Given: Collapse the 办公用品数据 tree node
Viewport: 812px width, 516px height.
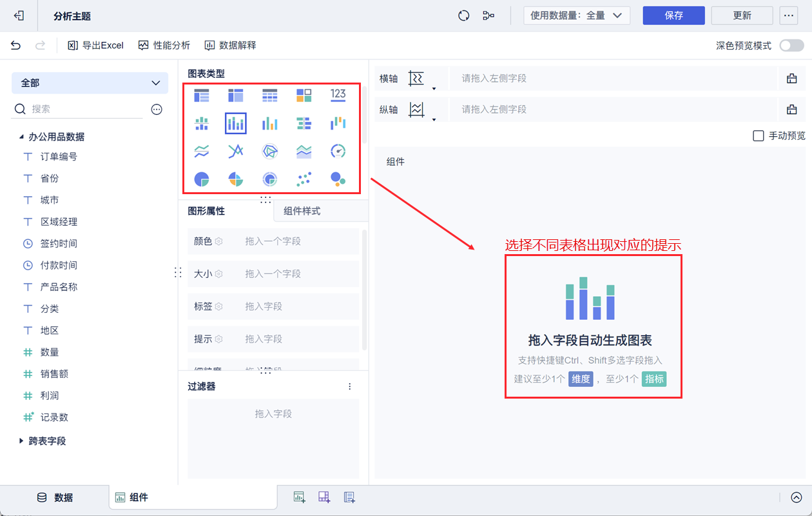Looking at the screenshot, I should click(x=21, y=137).
